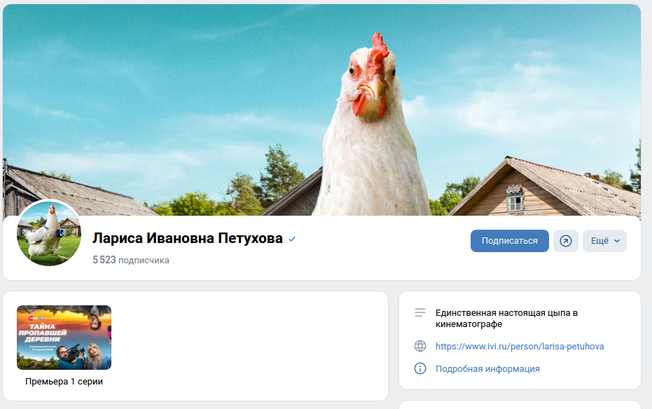
Task: Click the page name Лариса Ивановна Петухова
Action: (188, 238)
